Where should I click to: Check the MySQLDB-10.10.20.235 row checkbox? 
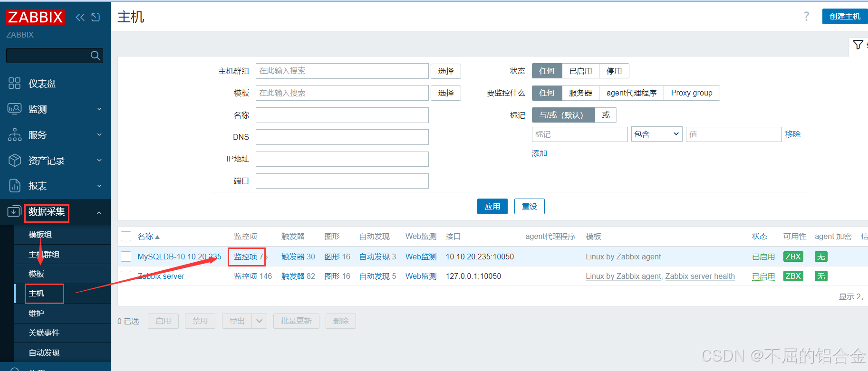(x=126, y=257)
